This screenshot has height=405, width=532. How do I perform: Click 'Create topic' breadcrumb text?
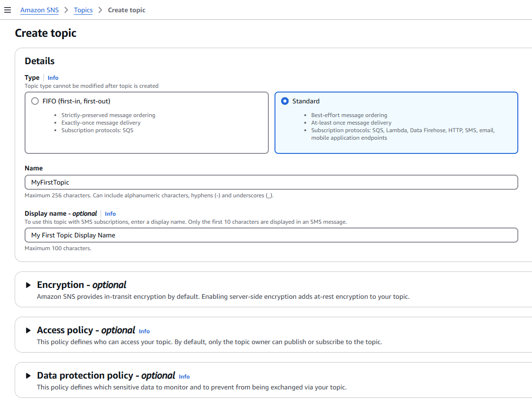(x=127, y=10)
